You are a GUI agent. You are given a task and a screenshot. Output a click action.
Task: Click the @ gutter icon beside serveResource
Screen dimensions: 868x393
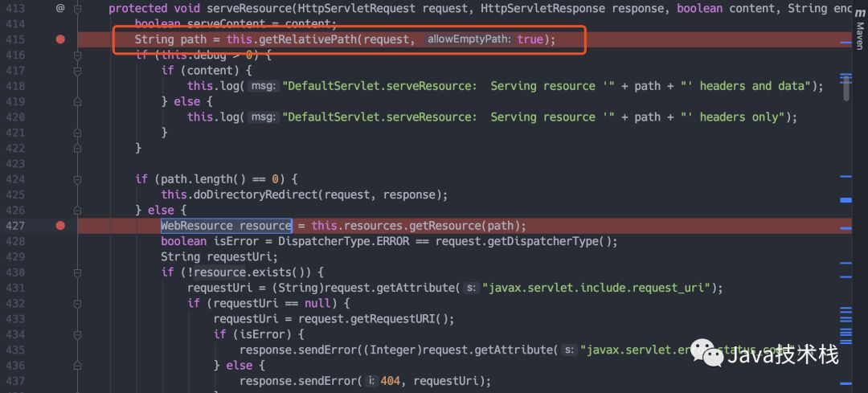tap(59, 8)
